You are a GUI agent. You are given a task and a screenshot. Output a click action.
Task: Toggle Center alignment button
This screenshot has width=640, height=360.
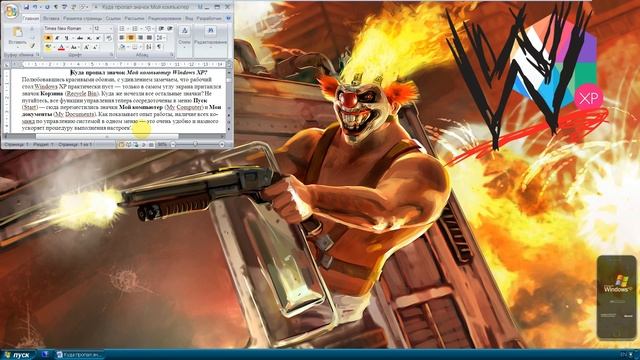pyautogui.click(x=131, y=38)
